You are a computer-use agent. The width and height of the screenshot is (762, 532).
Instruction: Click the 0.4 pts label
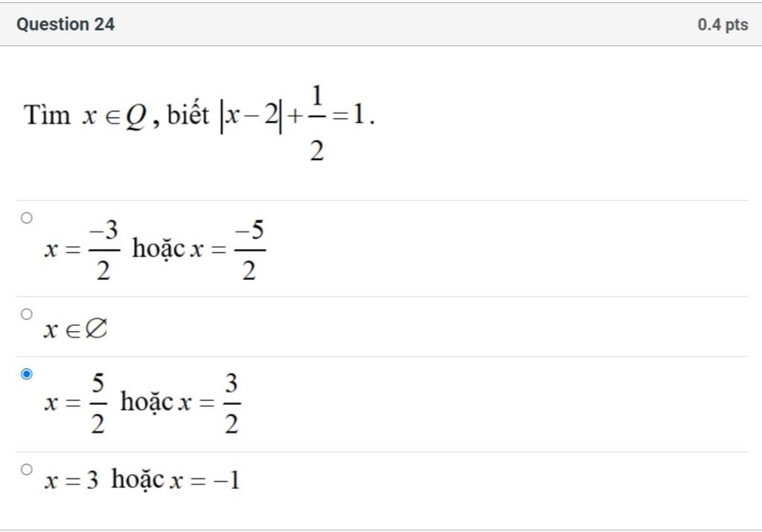pos(723,25)
